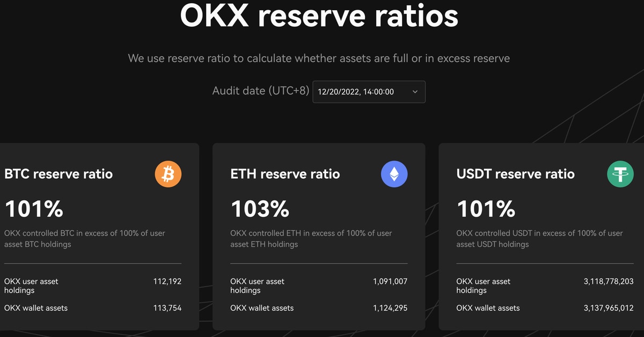Click the 101% value in the BTC card
This screenshot has height=337, width=644.
pos(34,209)
